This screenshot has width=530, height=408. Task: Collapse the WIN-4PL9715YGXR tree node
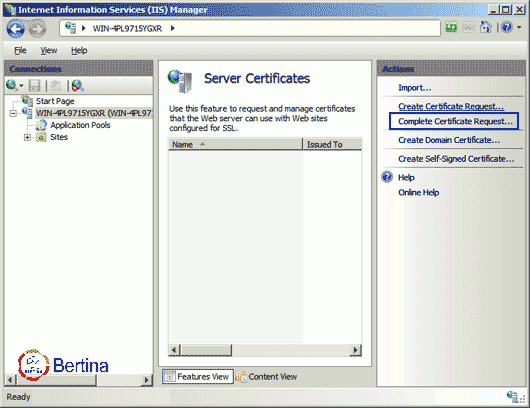(x=13, y=113)
